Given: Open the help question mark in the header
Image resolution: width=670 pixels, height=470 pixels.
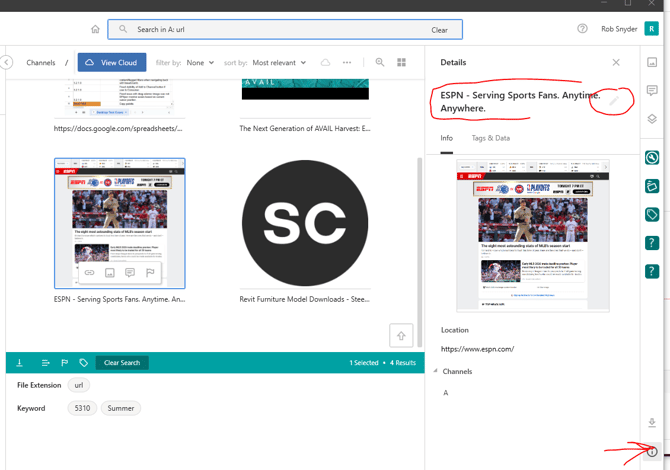Looking at the screenshot, I should [582, 29].
